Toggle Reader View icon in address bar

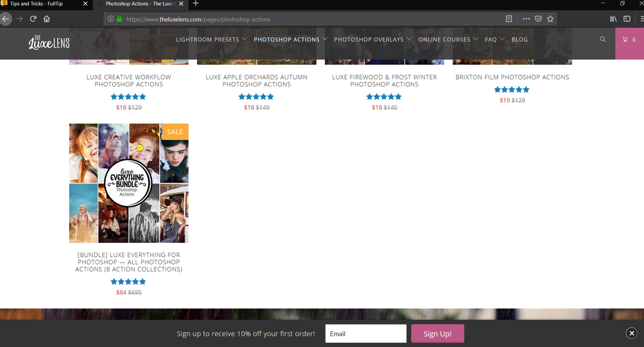point(509,19)
